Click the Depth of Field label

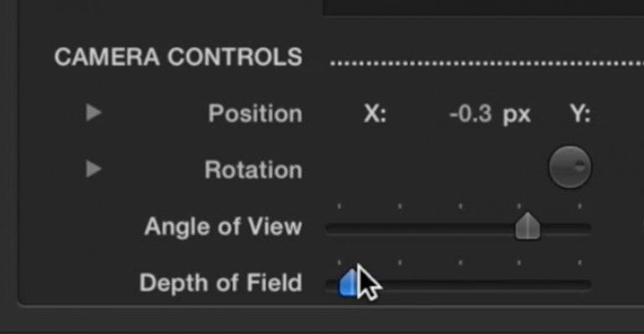tap(221, 283)
